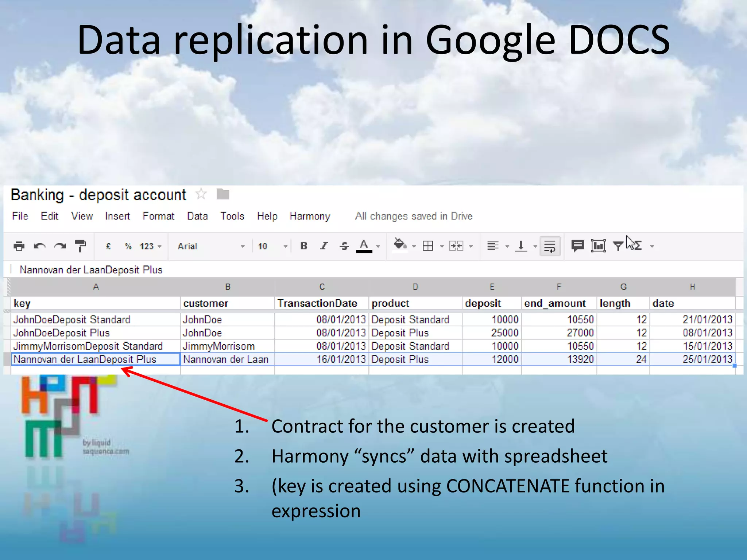This screenshot has width=747, height=560.
Task: Toggle italic formatting
Action: click(x=324, y=246)
